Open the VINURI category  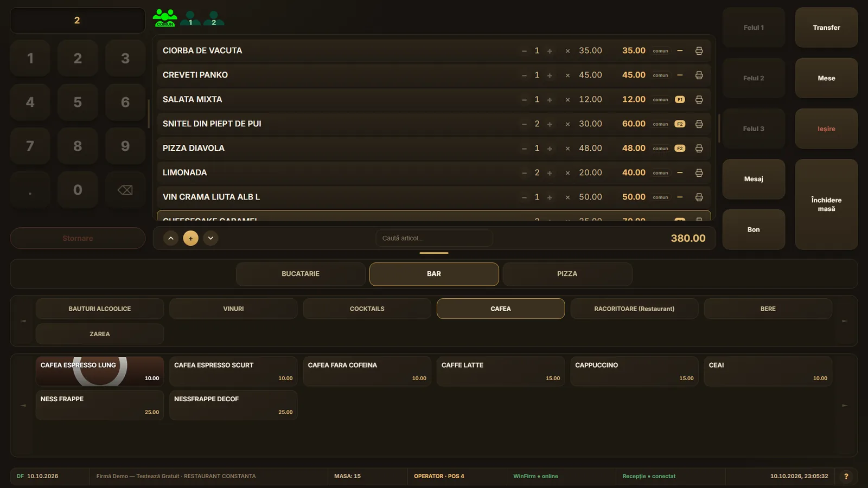[x=233, y=309]
